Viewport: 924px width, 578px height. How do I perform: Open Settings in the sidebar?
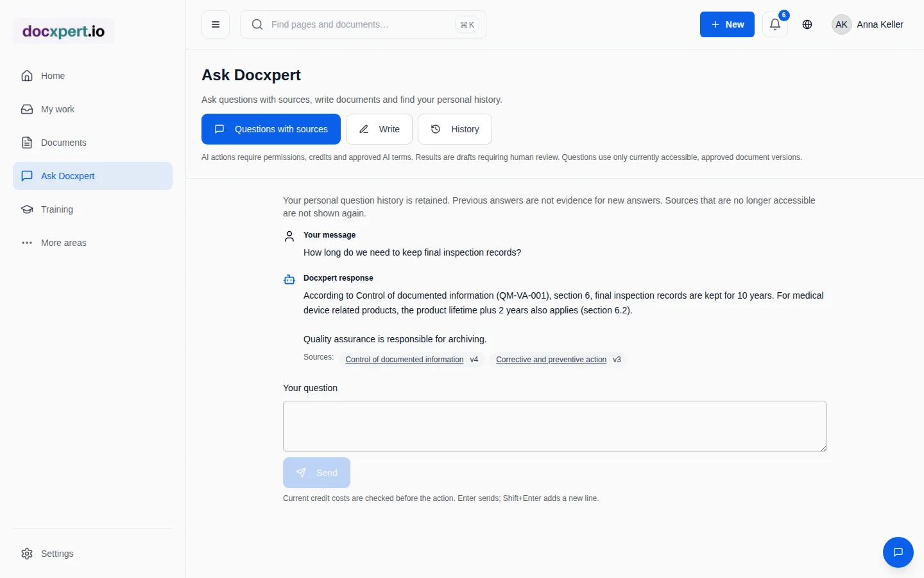pyautogui.click(x=92, y=554)
